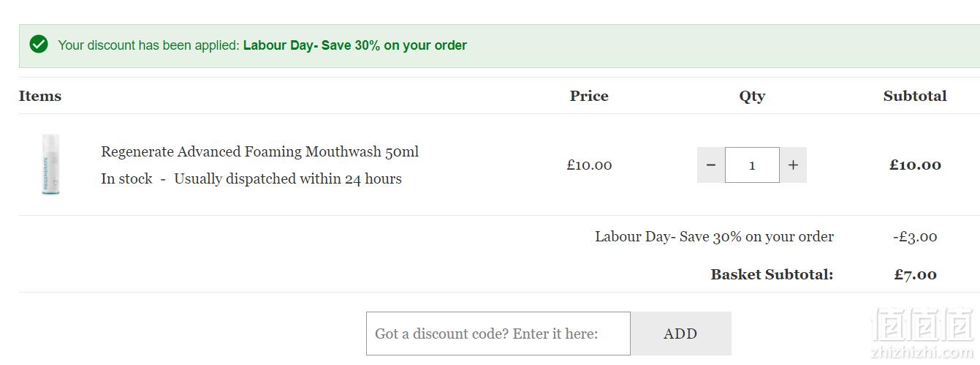980x365 pixels.
Task: Click the Price column header
Action: 589,96
